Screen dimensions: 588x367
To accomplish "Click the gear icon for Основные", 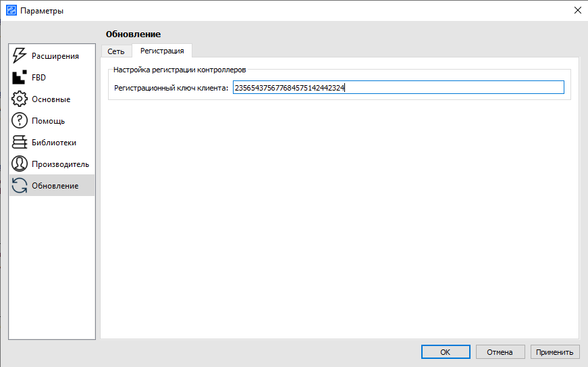I will click(x=20, y=99).
